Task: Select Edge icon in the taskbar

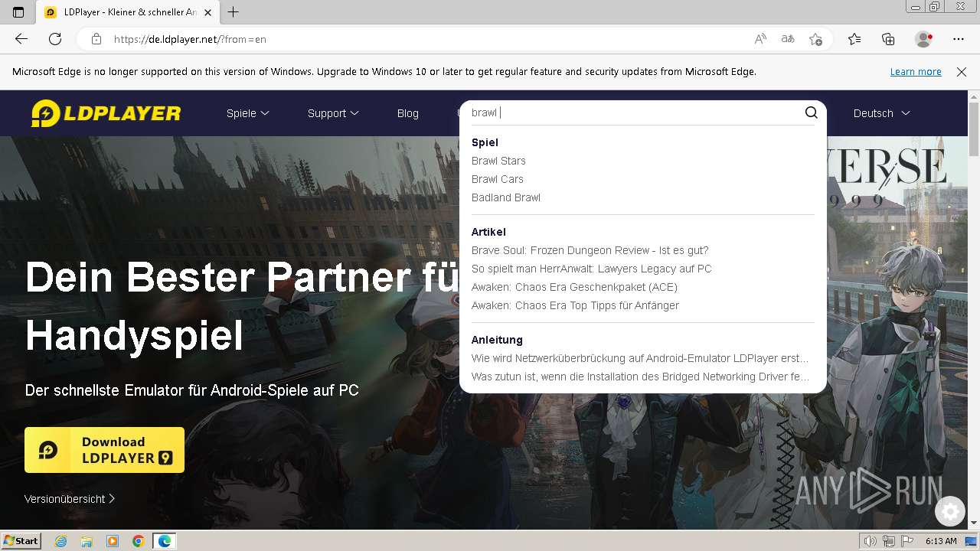Action: click(165, 541)
